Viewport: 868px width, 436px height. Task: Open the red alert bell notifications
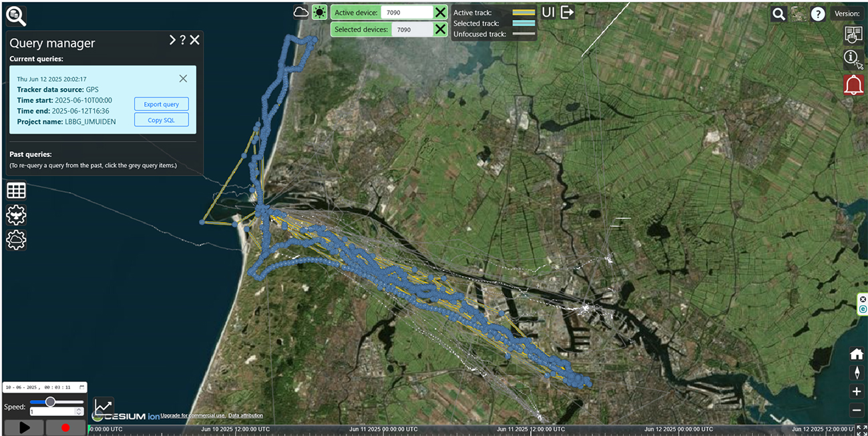[x=853, y=85]
